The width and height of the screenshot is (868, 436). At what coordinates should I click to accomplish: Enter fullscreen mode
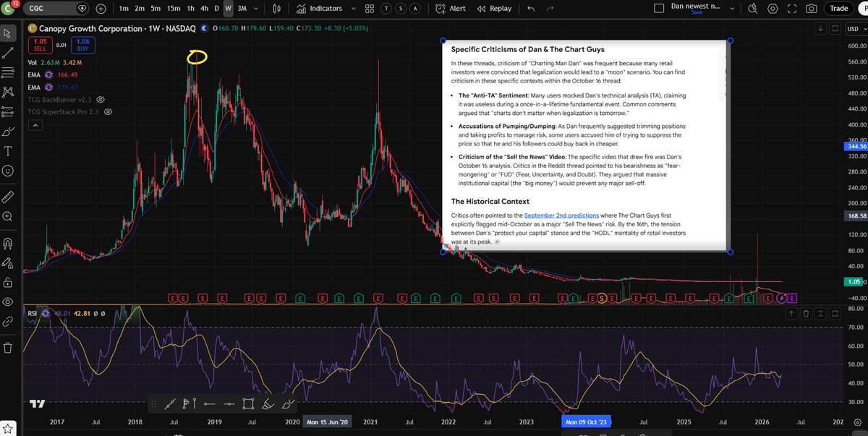coord(792,9)
